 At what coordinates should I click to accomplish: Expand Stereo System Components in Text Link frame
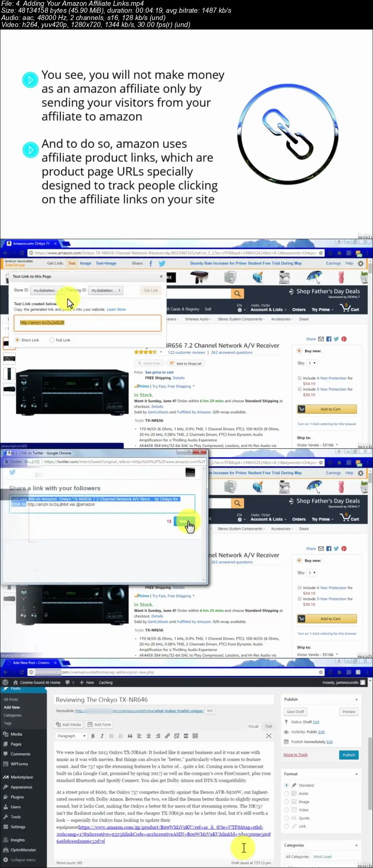click(241, 319)
